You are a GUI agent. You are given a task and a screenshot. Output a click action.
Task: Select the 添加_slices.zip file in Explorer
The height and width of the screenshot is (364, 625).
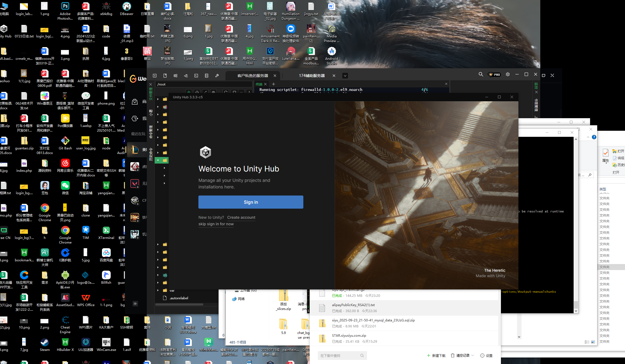click(x=283, y=300)
